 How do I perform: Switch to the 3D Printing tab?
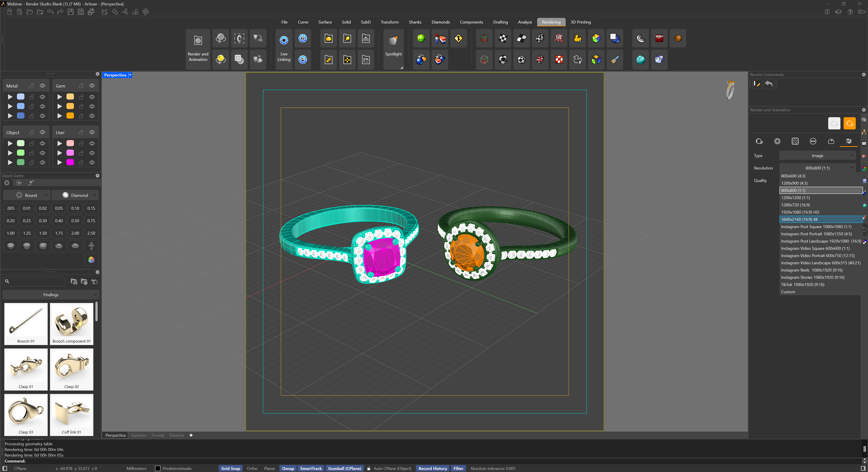tap(580, 22)
